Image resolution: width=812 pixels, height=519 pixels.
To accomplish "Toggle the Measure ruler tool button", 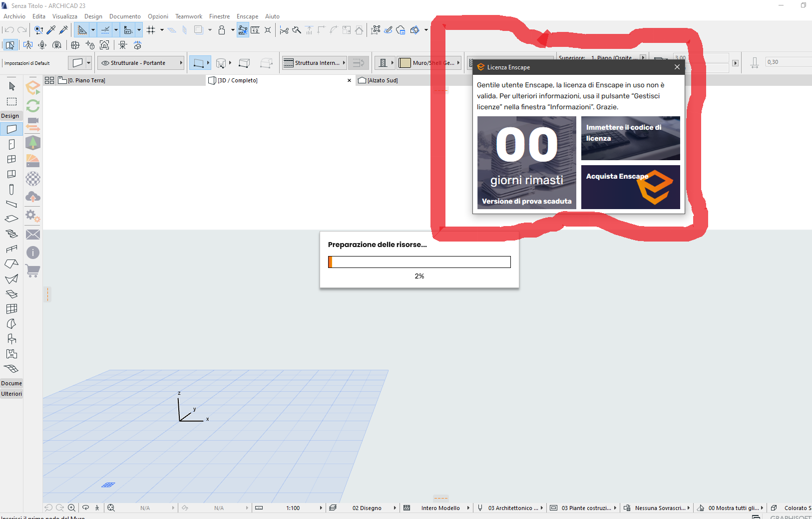I will (255, 30).
